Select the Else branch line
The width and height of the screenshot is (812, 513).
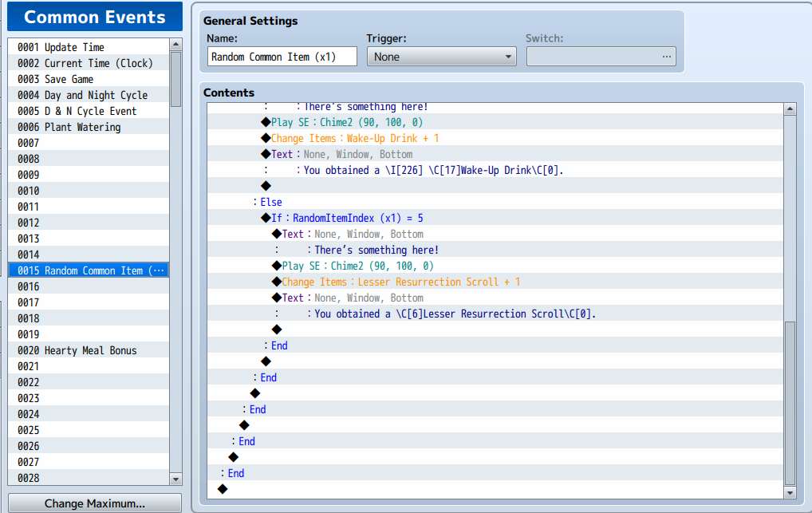tap(495, 202)
